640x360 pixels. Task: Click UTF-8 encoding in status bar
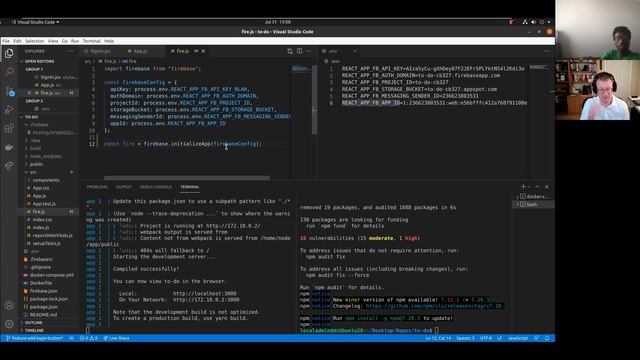pos(486,338)
